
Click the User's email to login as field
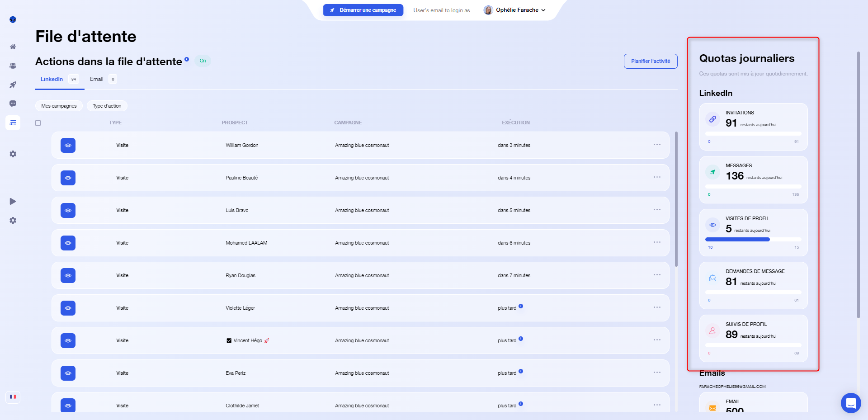click(x=442, y=10)
